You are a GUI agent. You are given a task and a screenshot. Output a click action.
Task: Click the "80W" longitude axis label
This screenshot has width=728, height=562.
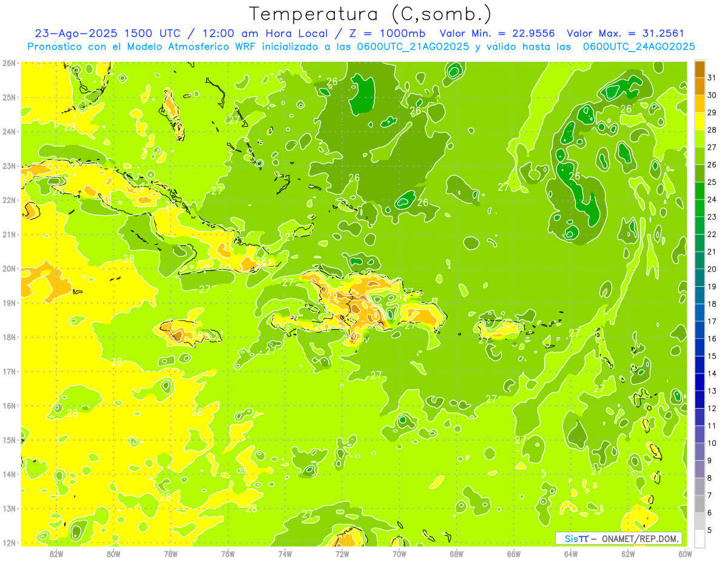click(113, 554)
